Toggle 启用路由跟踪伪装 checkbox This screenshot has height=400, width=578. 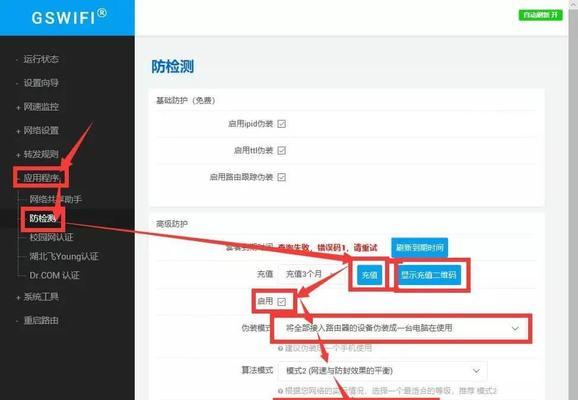(x=282, y=177)
